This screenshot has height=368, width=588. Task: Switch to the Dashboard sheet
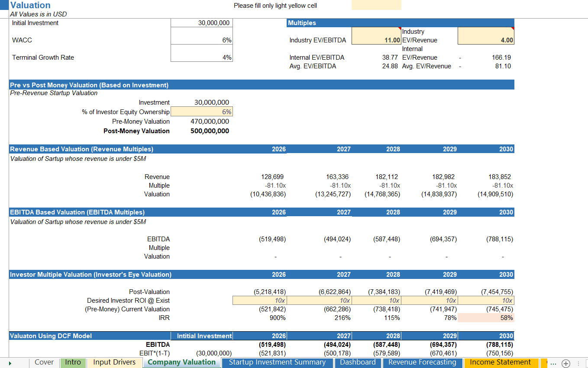pyautogui.click(x=358, y=362)
